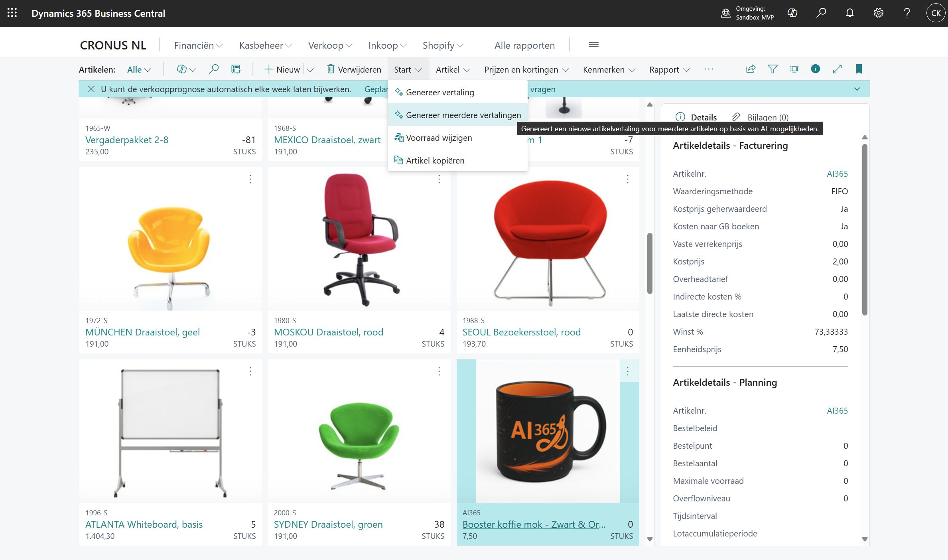The width and height of the screenshot is (948, 560).
Task: Click the filter pane funnel icon
Action: tap(772, 69)
